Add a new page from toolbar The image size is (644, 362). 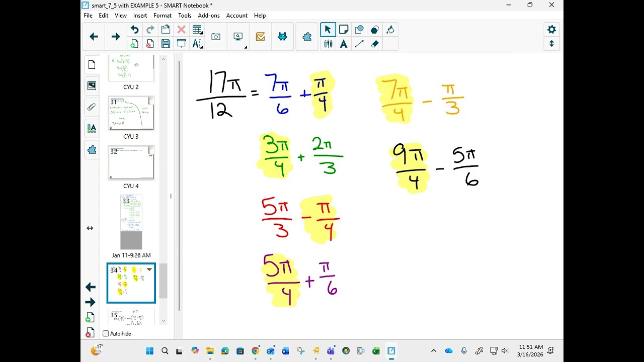[x=134, y=44]
